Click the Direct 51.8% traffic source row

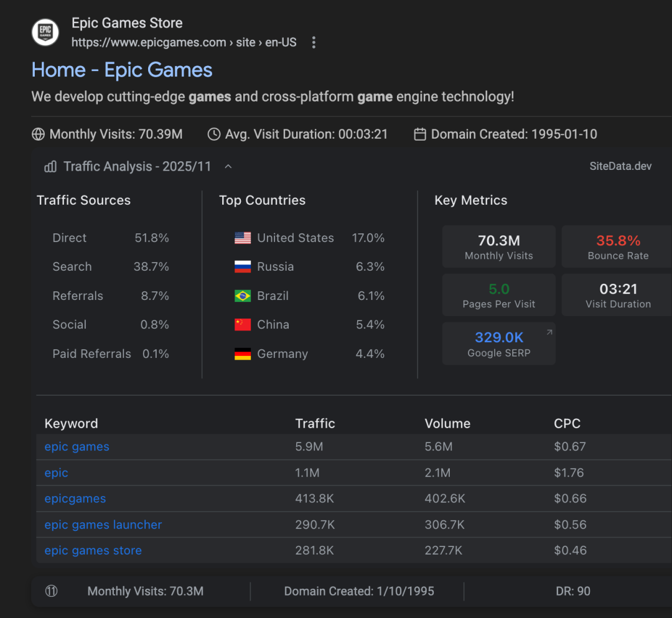(x=111, y=238)
